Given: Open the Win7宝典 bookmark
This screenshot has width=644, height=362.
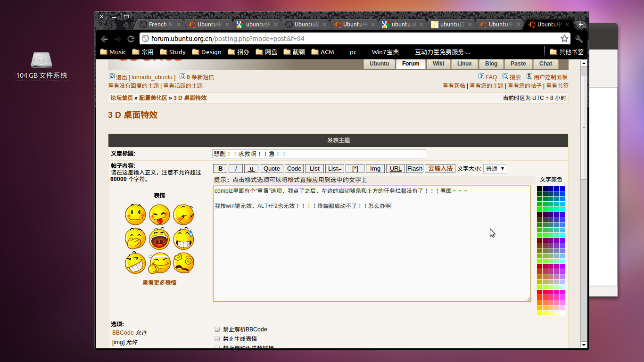Looking at the screenshot, I should coord(385,52).
